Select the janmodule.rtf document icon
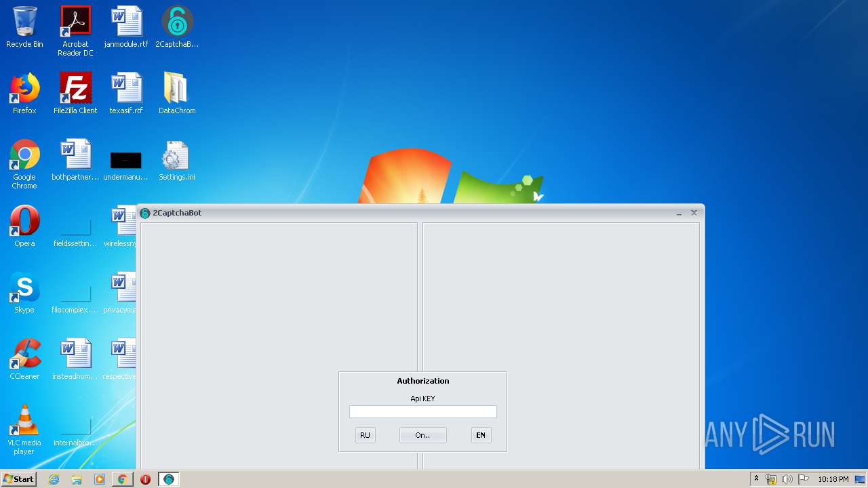868x488 pixels. click(x=126, y=27)
